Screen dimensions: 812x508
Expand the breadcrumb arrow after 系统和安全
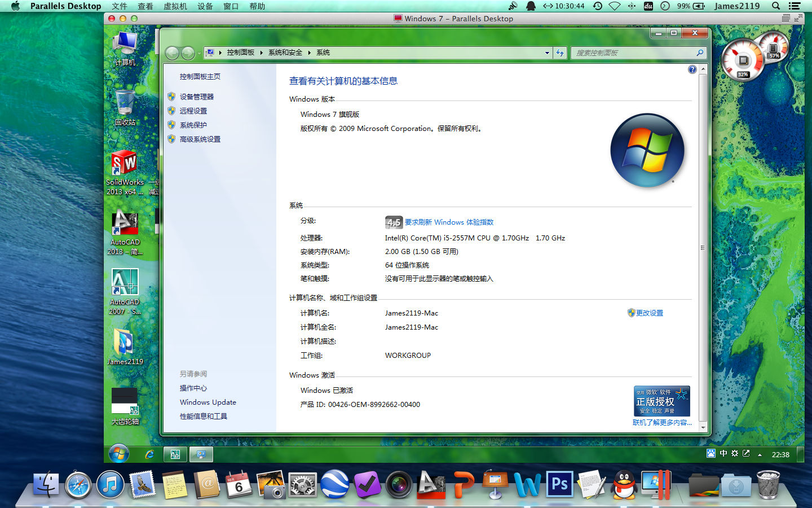[310, 52]
